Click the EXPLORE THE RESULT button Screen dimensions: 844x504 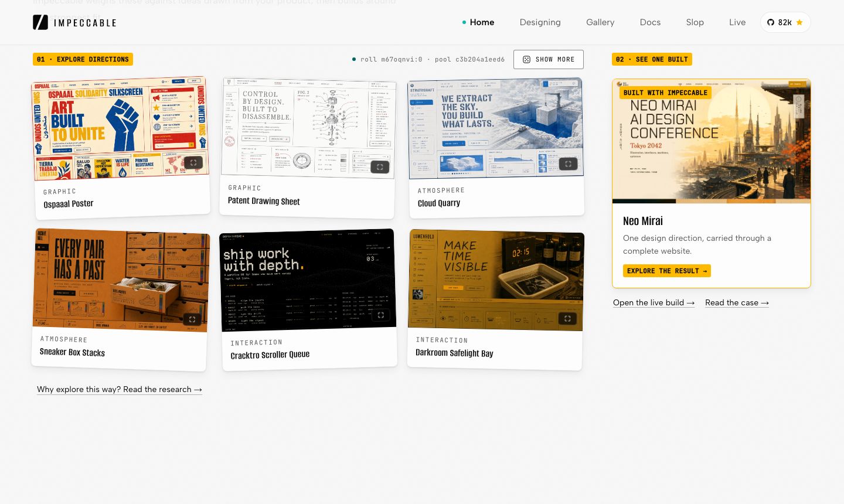(667, 271)
